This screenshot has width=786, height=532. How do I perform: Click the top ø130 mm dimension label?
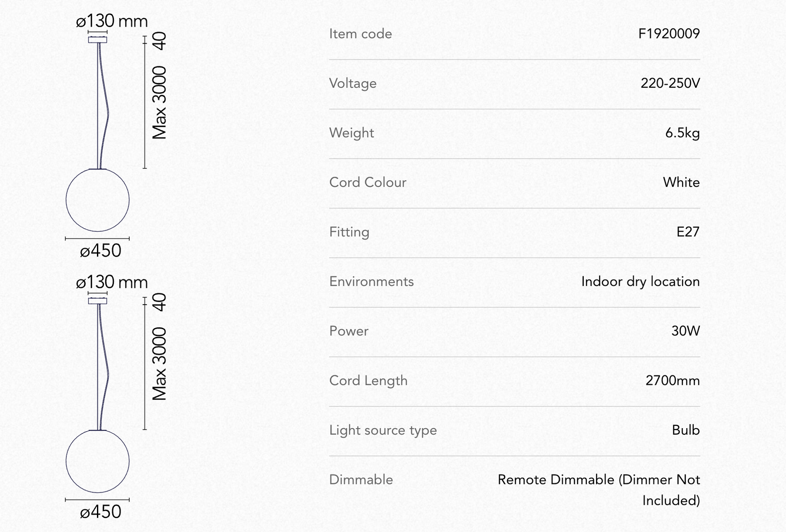pos(112,21)
